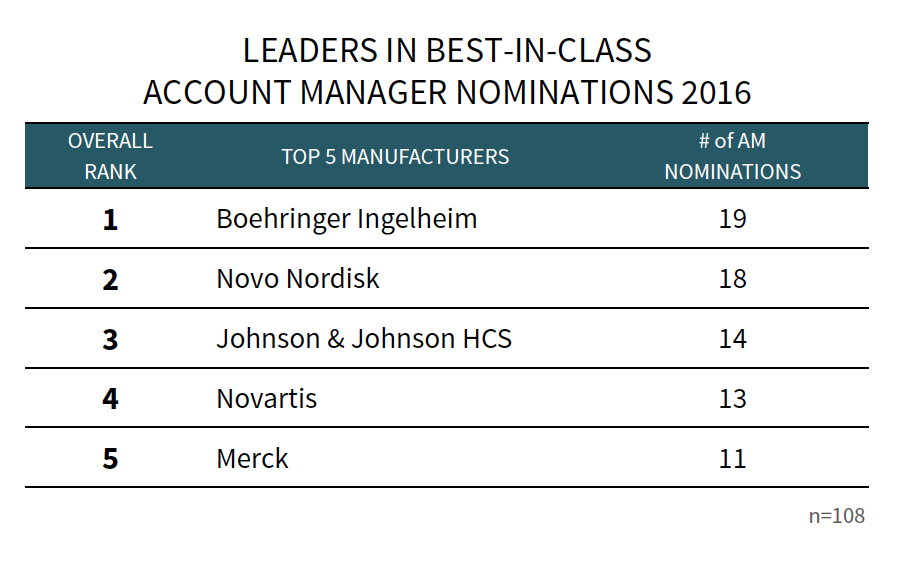The width and height of the screenshot is (897, 563).
Task: Click the n=108 sample size note
Action: point(836,516)
